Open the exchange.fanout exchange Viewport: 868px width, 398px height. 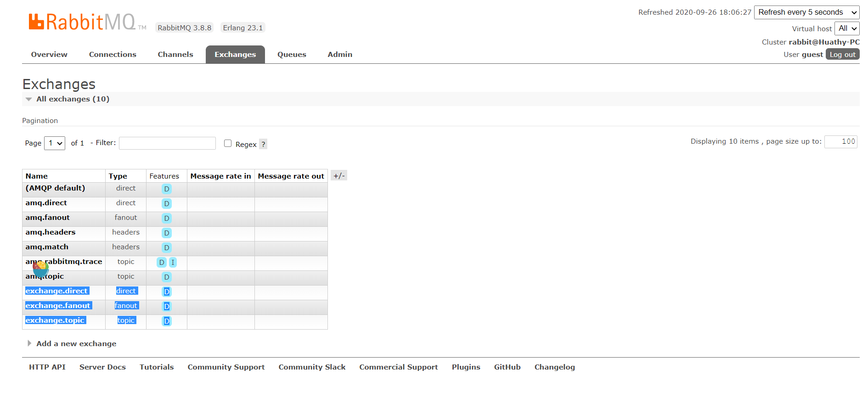coord(59,306)
